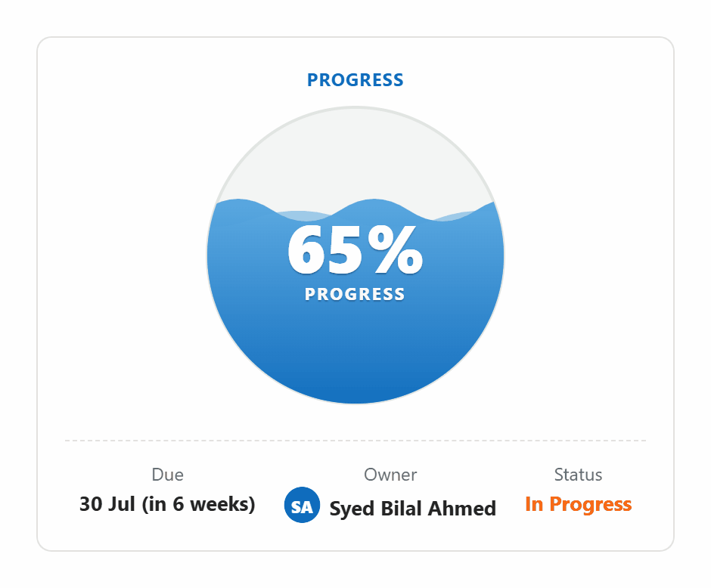Click the pale translucent wave on the right

[455, 215]
